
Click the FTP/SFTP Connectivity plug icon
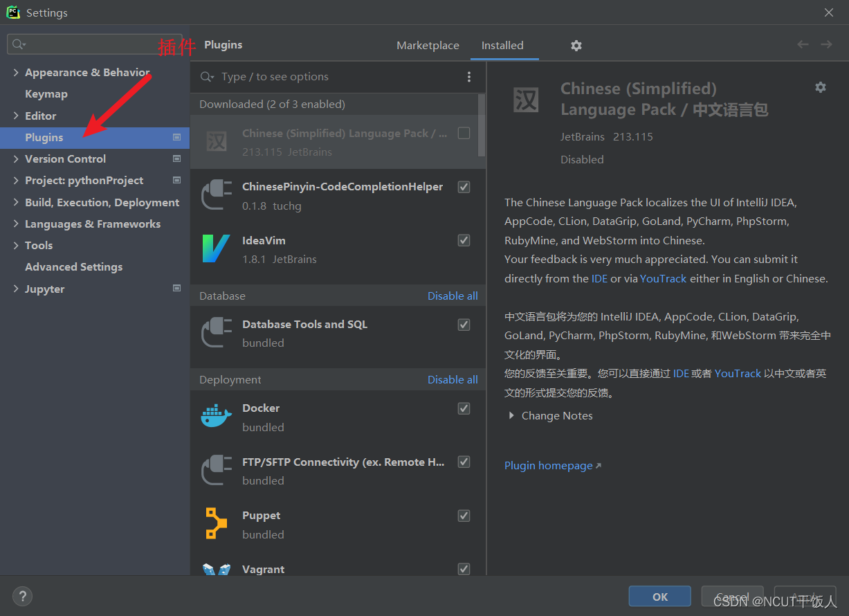tap(217, 470)
